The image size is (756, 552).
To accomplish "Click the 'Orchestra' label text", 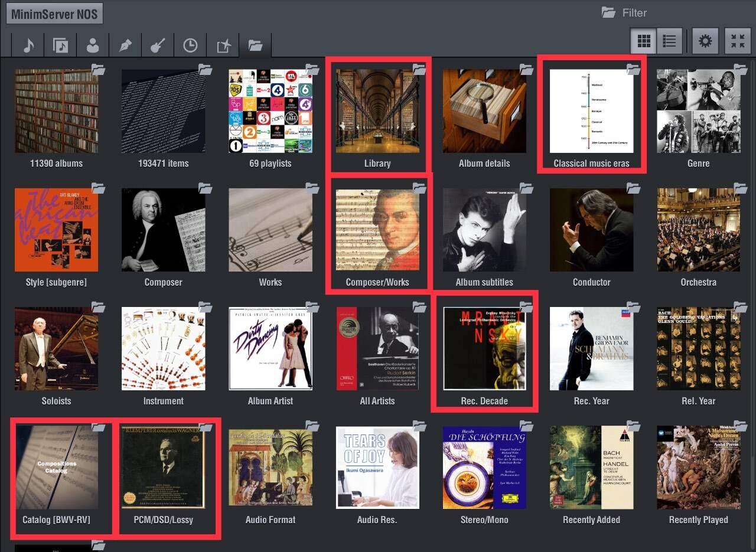I will click(699, 282).
